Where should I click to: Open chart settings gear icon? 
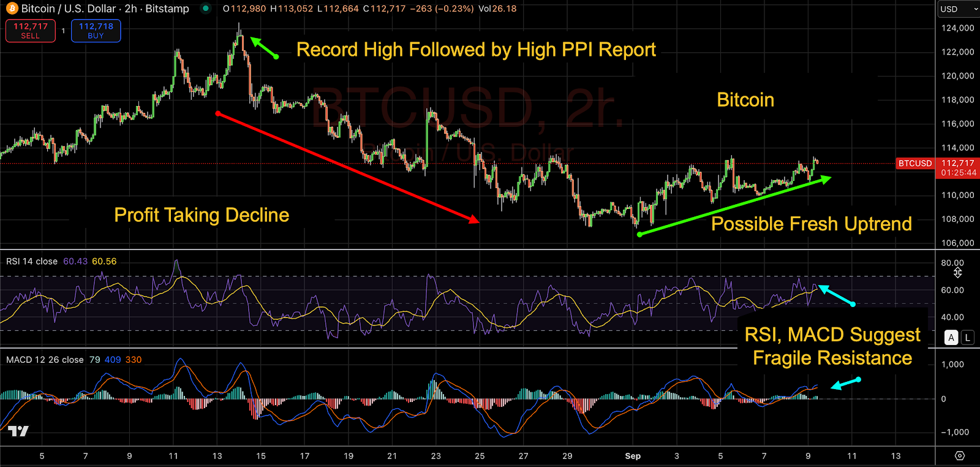960,456
